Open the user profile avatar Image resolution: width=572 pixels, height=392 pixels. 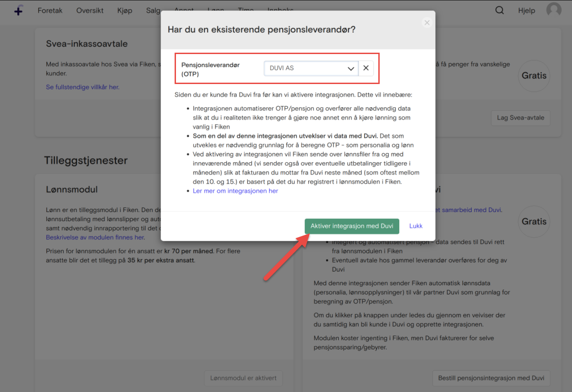pos(554,10)
